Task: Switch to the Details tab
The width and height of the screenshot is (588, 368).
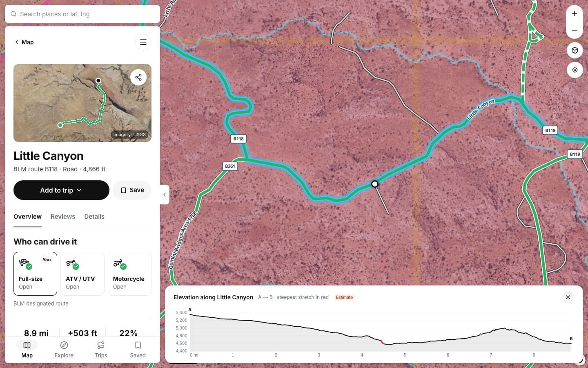Action: 94,217
